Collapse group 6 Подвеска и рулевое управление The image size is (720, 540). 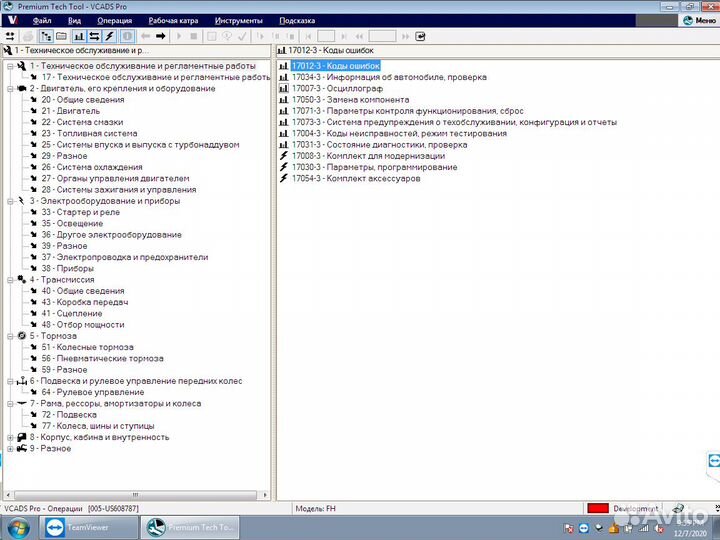click(x=10, y=381)
